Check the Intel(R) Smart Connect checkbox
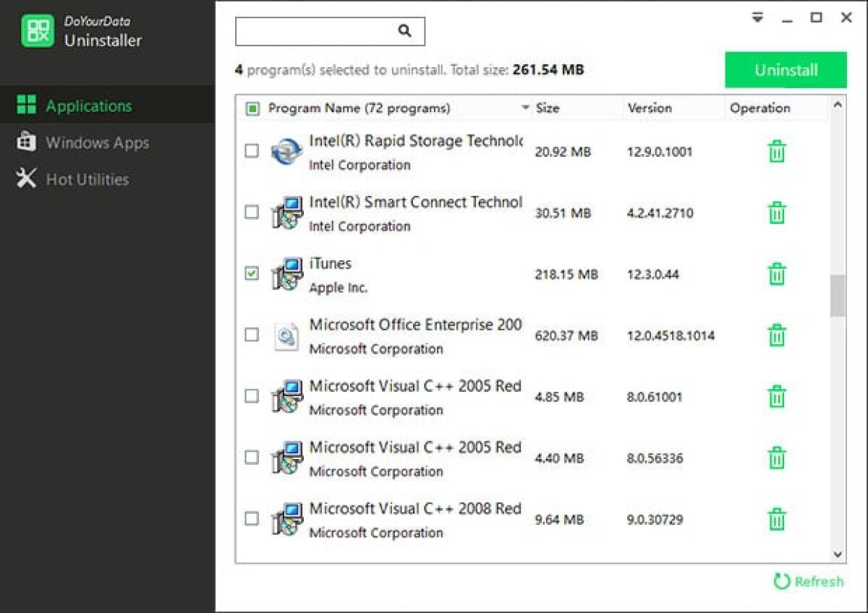This screenshot has width=868, height=613. [252, 213]
